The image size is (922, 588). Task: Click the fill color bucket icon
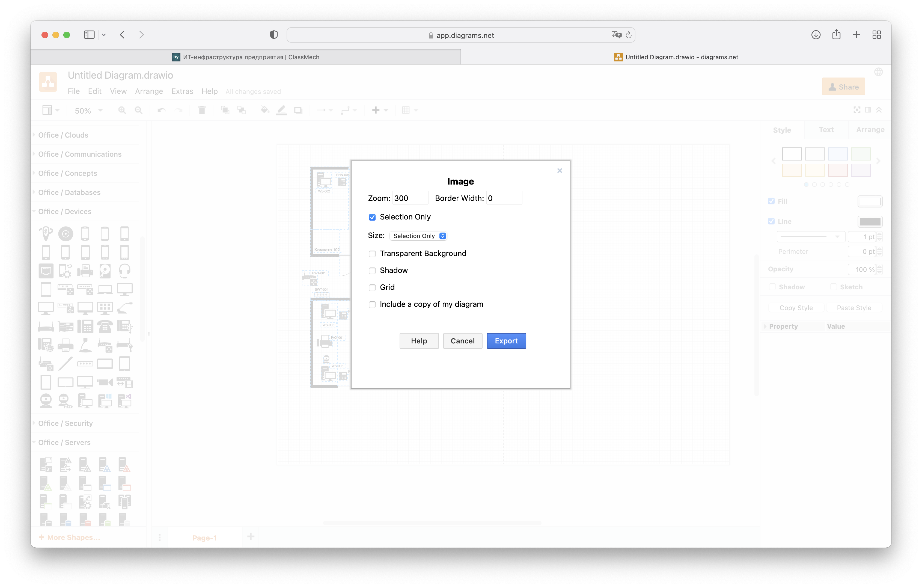click(264, 110)
